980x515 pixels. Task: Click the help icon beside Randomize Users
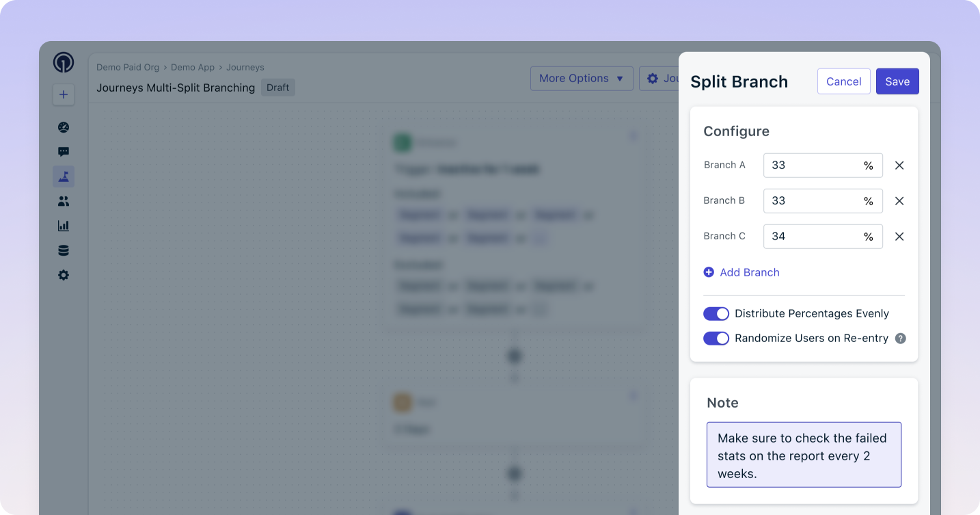pyautogui.click(x=901, y=339)
